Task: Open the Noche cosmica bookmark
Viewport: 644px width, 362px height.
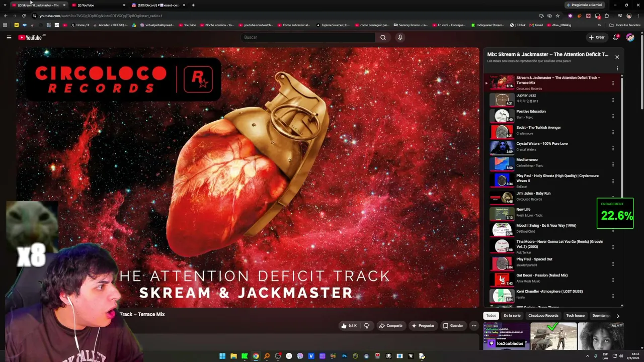Action: (x=217, y=25)
